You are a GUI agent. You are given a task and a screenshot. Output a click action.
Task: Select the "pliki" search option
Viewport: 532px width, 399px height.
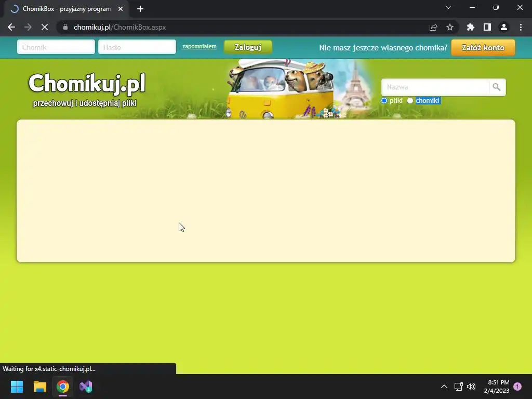click(384, 100)
